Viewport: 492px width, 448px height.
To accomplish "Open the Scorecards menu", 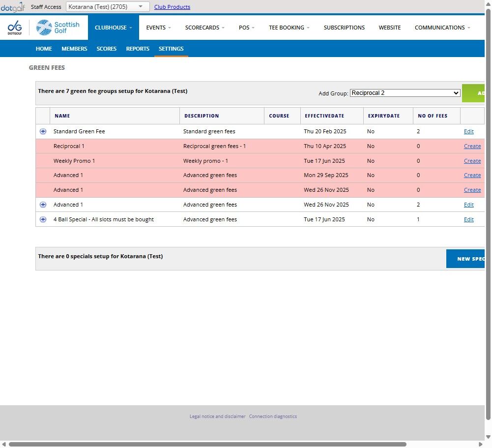I will (204, 28).
